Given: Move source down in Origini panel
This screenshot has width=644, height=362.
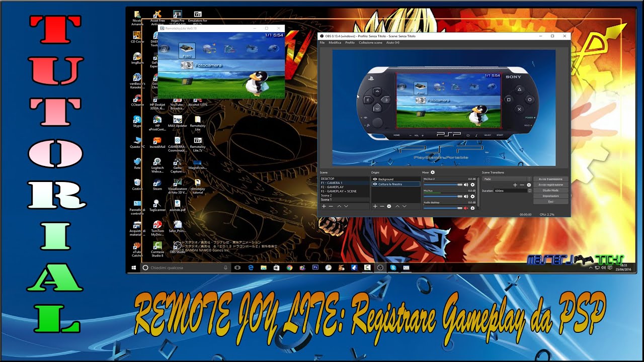Looking at the screenshot, I should tap(405, 206).
